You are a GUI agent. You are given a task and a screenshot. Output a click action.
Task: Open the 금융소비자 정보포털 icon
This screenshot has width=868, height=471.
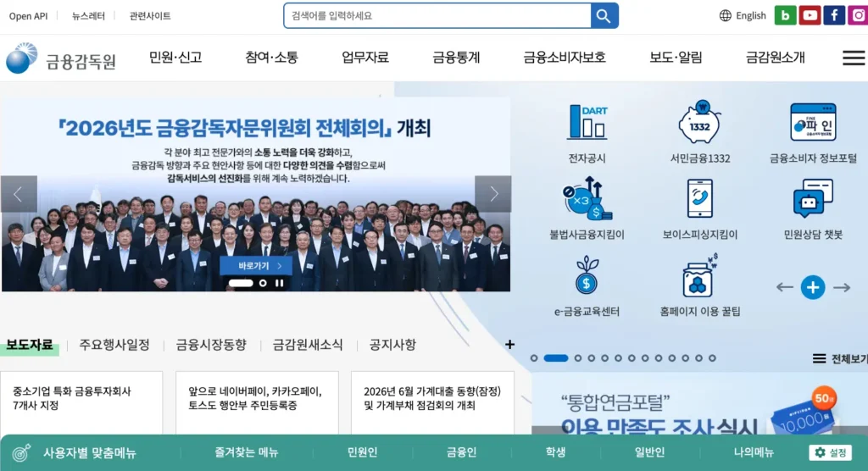pyautogui.click(x=813, y=122)
